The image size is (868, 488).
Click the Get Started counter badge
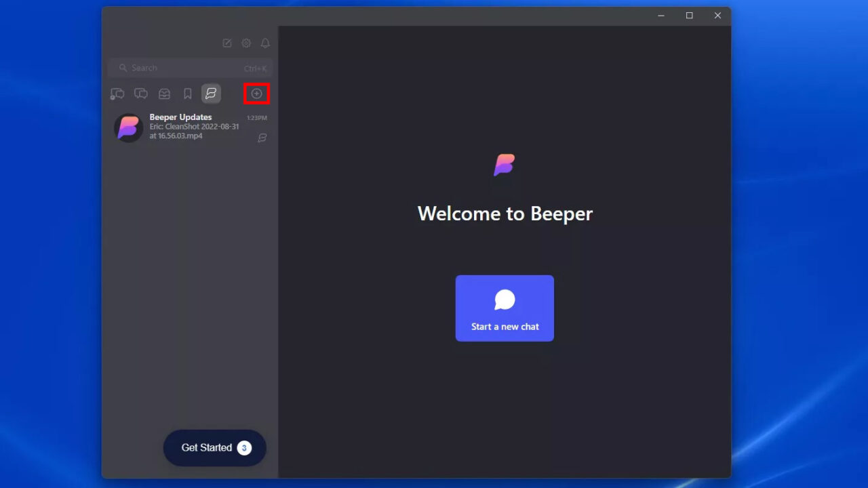(x=244, y=447)
